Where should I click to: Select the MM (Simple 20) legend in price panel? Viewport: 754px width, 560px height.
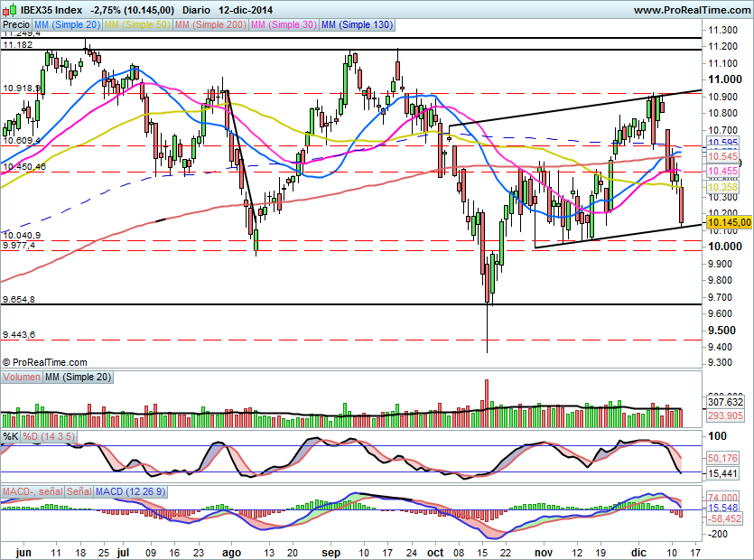coord(68,24)
